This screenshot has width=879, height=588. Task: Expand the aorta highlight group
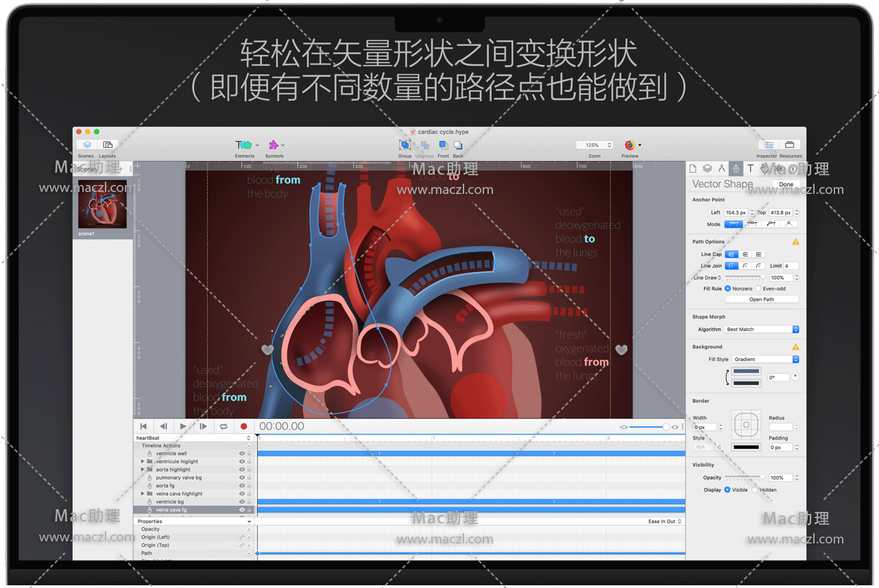(x=143, y=469)
